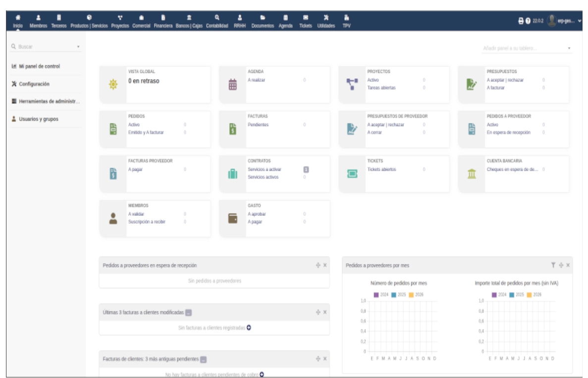The width and height of the screenshot is (588, 378).
Task: Expand the user account menu arrow
Action: pyautogui.click(x=580, y=21)
